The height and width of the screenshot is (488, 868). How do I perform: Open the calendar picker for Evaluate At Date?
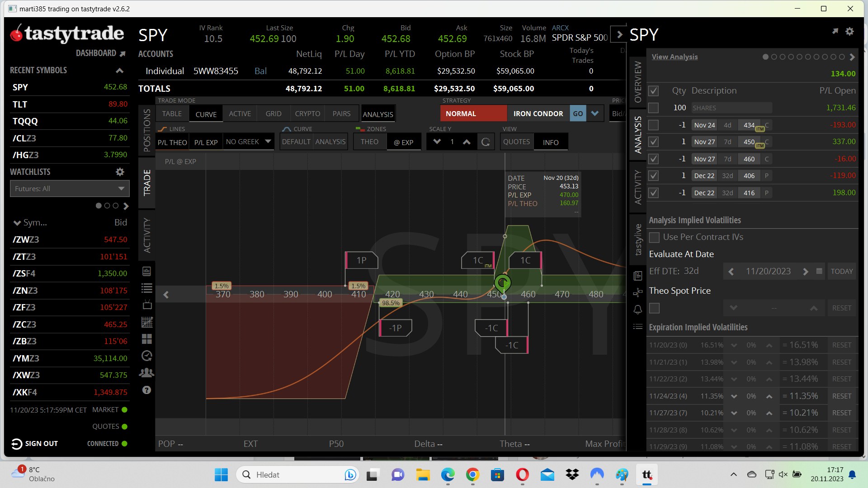tap(819, 271)
